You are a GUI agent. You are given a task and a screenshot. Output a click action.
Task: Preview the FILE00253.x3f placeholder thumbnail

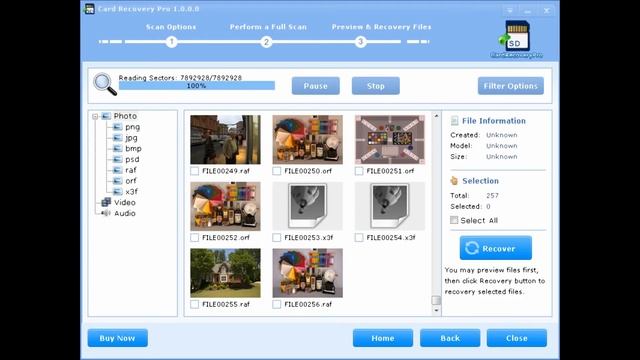308,206
